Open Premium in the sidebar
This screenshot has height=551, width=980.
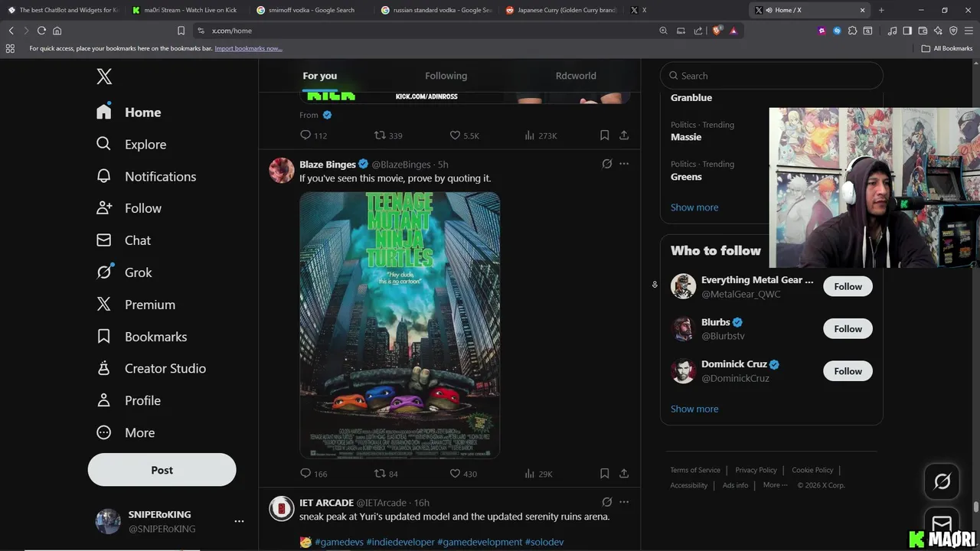(136, 305)
